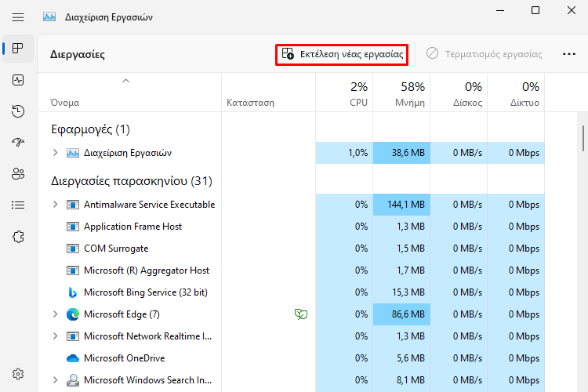Expand the Διαχείριση Εργασιών app row
This screenshot has width=588, height=392.
point(55,153)
